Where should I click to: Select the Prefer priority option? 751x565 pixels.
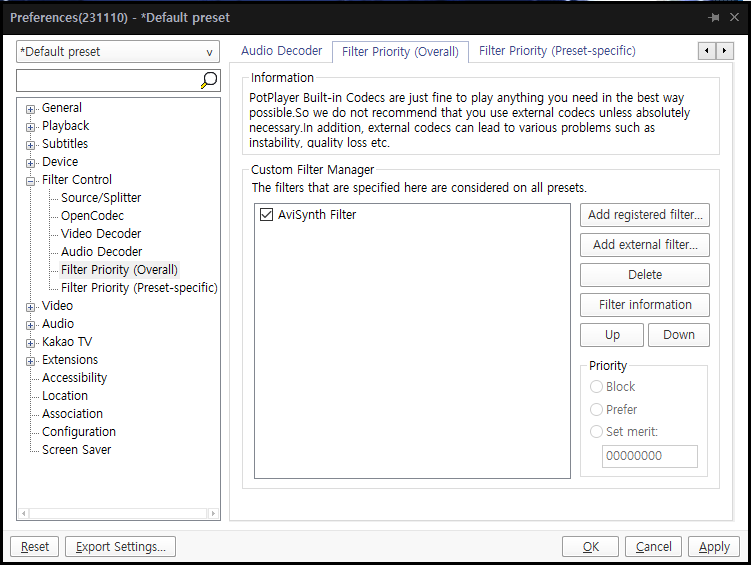coord(597,410)
